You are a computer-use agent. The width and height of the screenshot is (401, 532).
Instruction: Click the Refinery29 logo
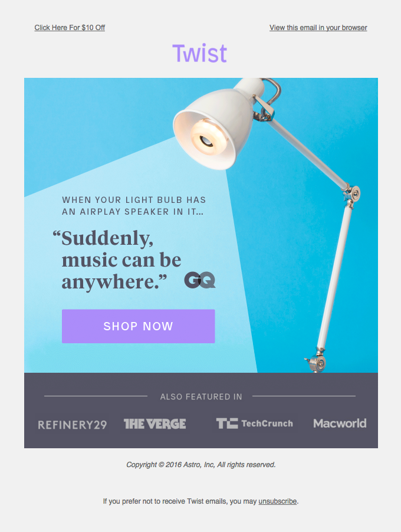73,425
